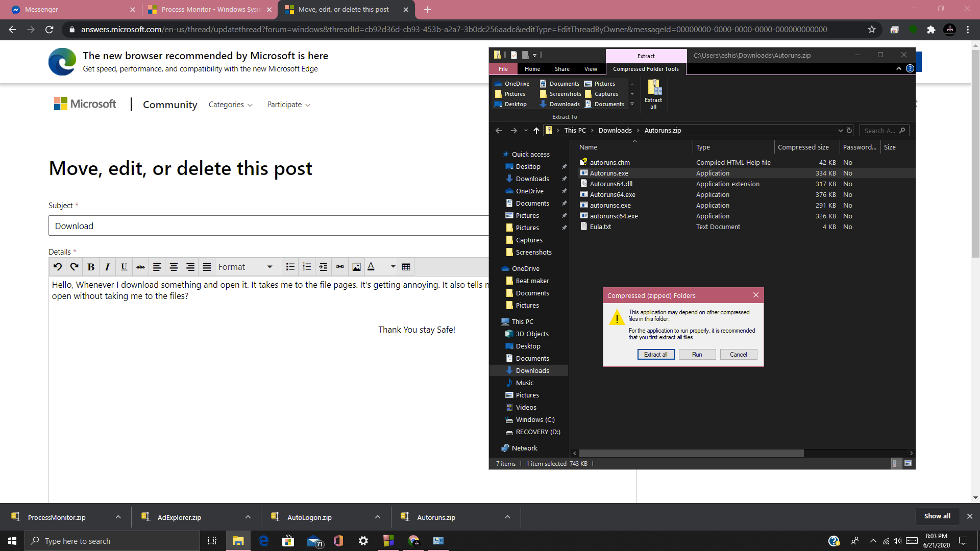Insert an image with picture icon

tap(356, 267)
